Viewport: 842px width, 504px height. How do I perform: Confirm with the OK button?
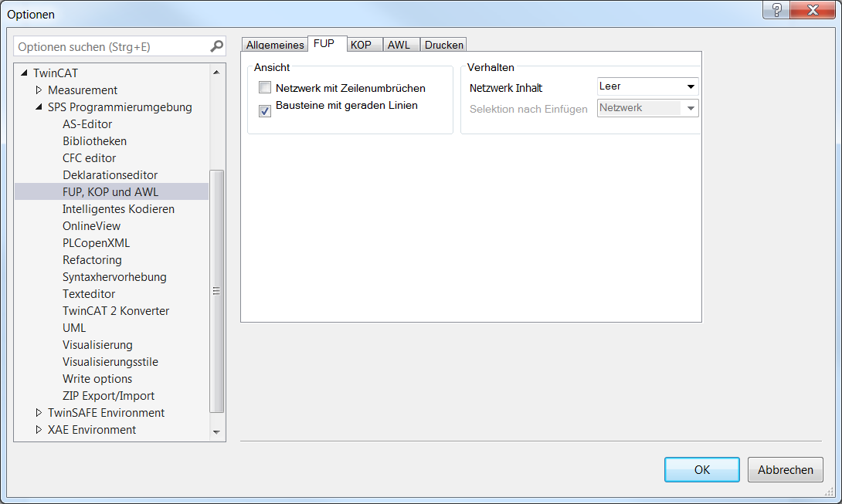701,469
